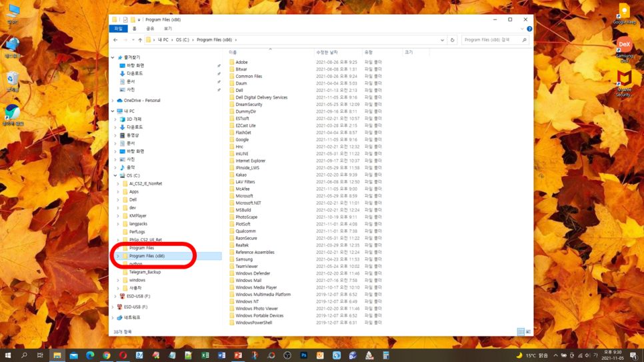
Task: Select the WindowsPowerShell folder
Action: (x=253, y=323)
